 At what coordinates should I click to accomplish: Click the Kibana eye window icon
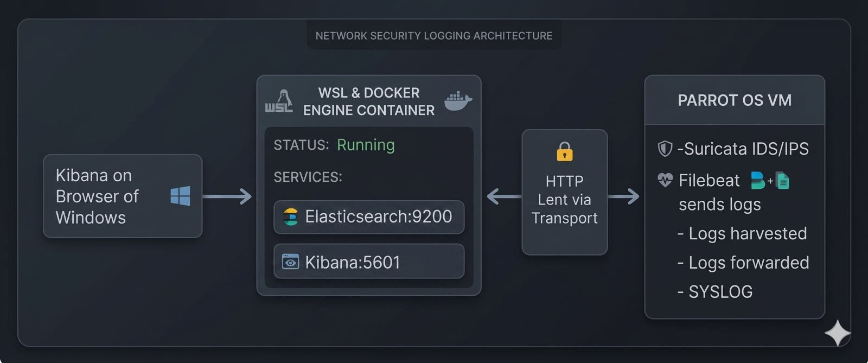pos(290,262)
